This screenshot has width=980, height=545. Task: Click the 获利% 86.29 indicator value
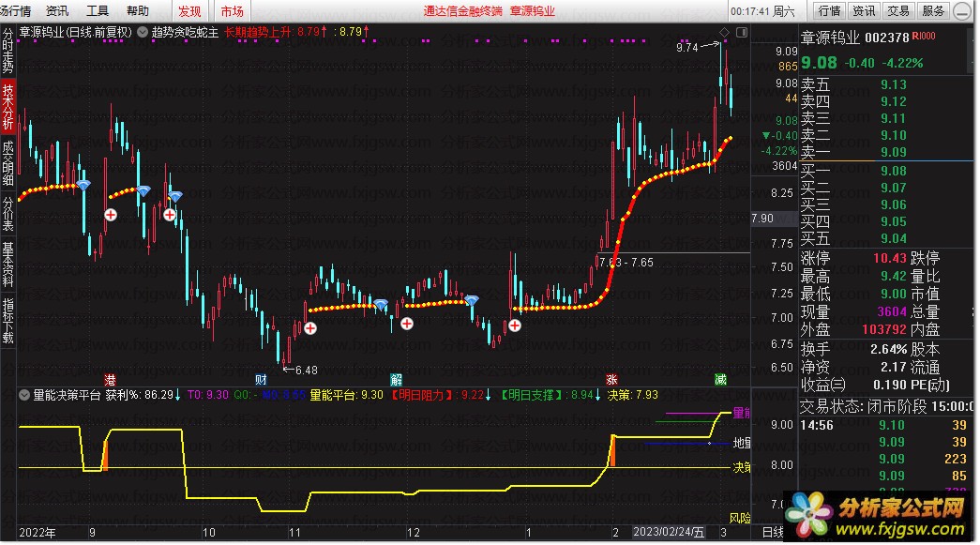(x=143, y=395)
